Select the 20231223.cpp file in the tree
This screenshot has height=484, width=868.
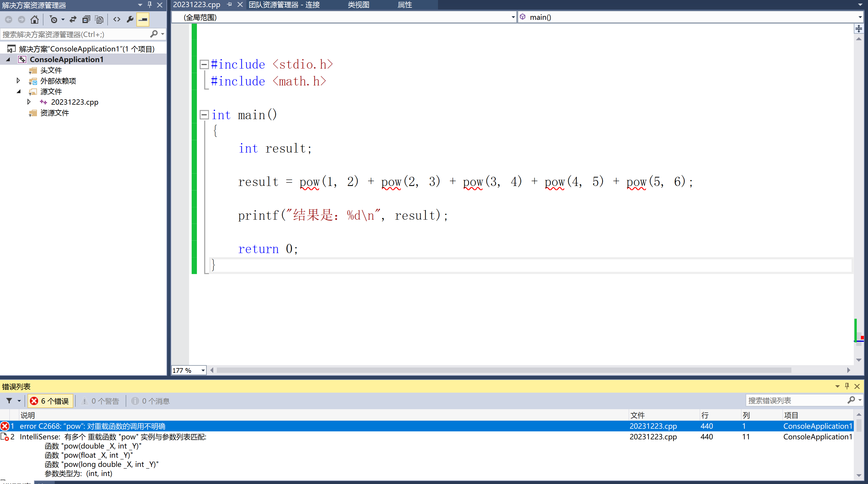tap(75, 102)
